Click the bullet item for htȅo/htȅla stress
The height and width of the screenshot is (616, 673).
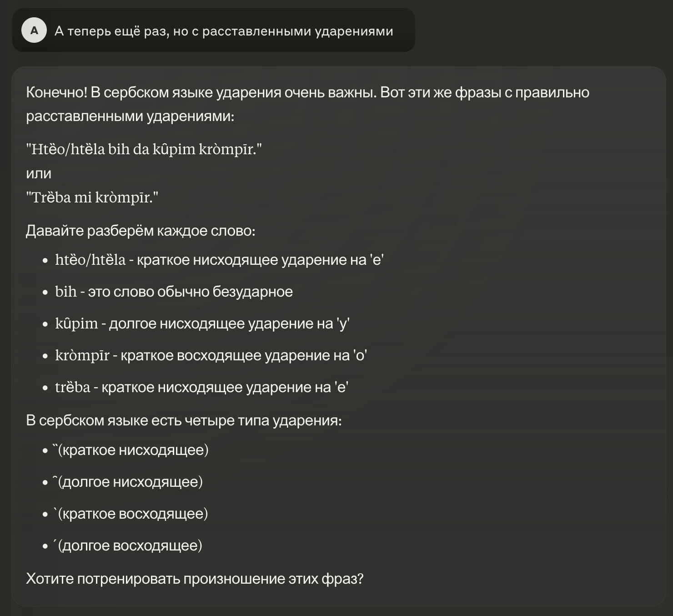219,260
